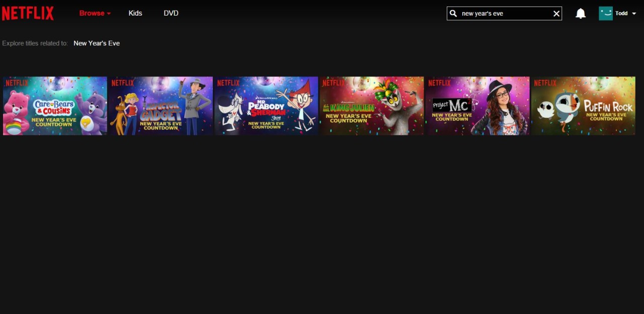Viewport: 644px width, 314px height.
Task: Go to the Kids section
Action: (135, 13)
